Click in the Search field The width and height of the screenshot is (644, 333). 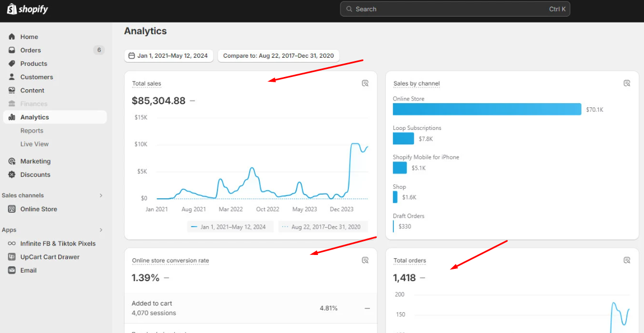(455, 9)
